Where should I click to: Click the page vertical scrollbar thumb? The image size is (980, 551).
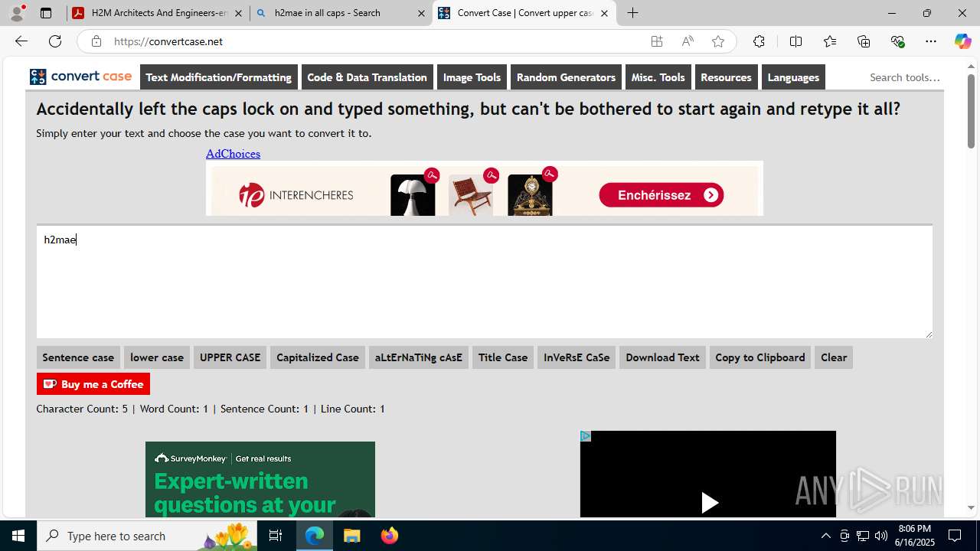tap(971, 111)
